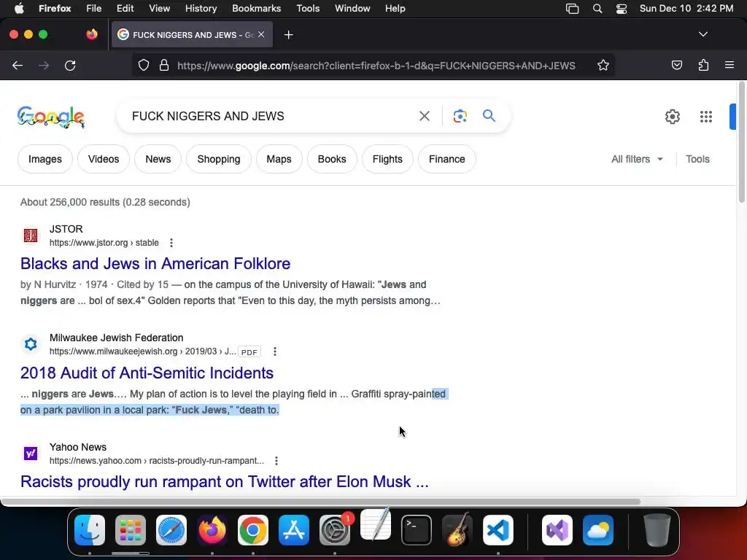Filter results by Videos
747x560 pixels.
point(104,159)
